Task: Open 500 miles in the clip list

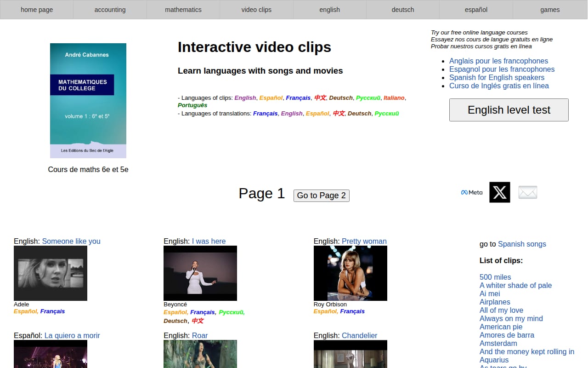Action: click(495, 277)
